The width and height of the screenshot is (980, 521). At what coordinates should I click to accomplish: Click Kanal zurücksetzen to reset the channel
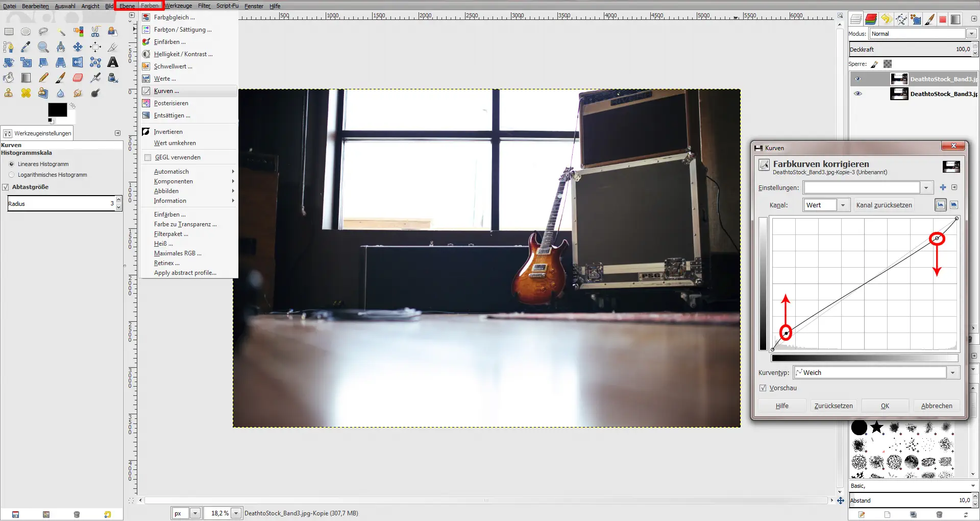[884, 205]
